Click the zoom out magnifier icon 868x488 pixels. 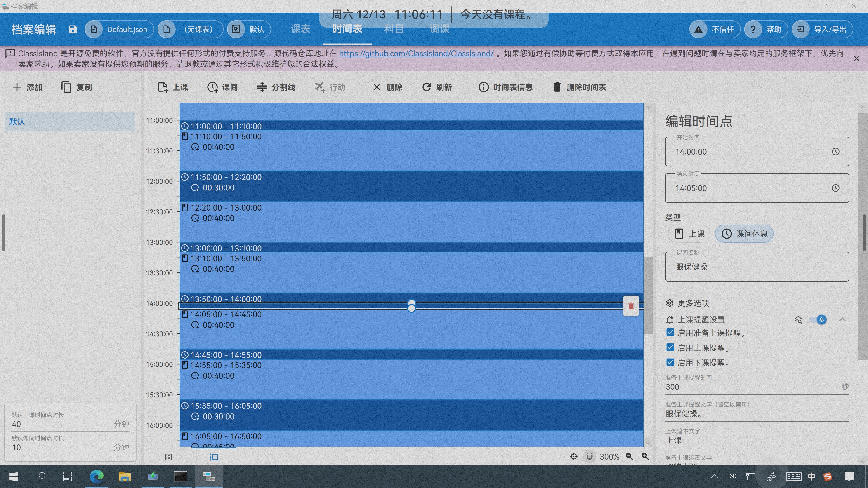[629, 456]
